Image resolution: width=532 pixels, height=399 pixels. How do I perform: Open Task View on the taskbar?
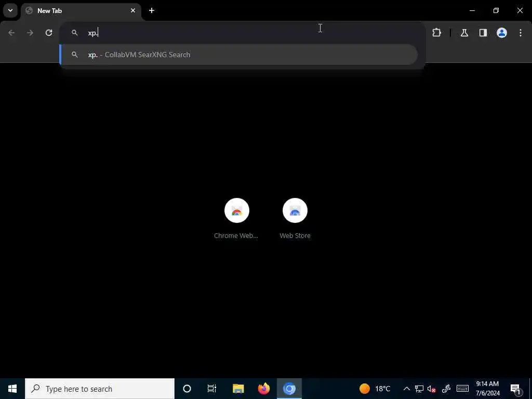click(x=212, y=389)
